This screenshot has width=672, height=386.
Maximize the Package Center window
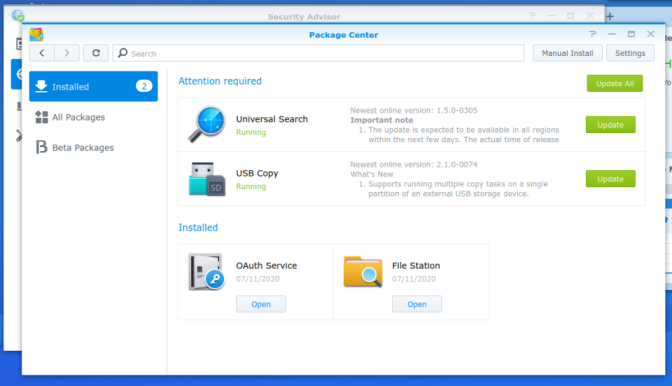click(631, 34)
